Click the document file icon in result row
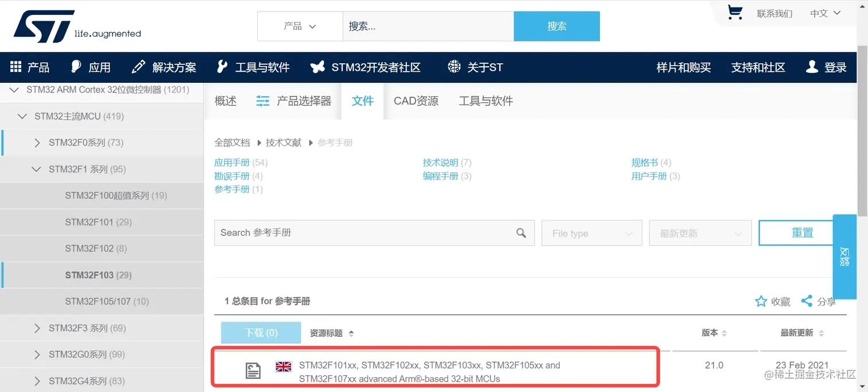Screen dimensions: 868x392 tap(253, 371)
